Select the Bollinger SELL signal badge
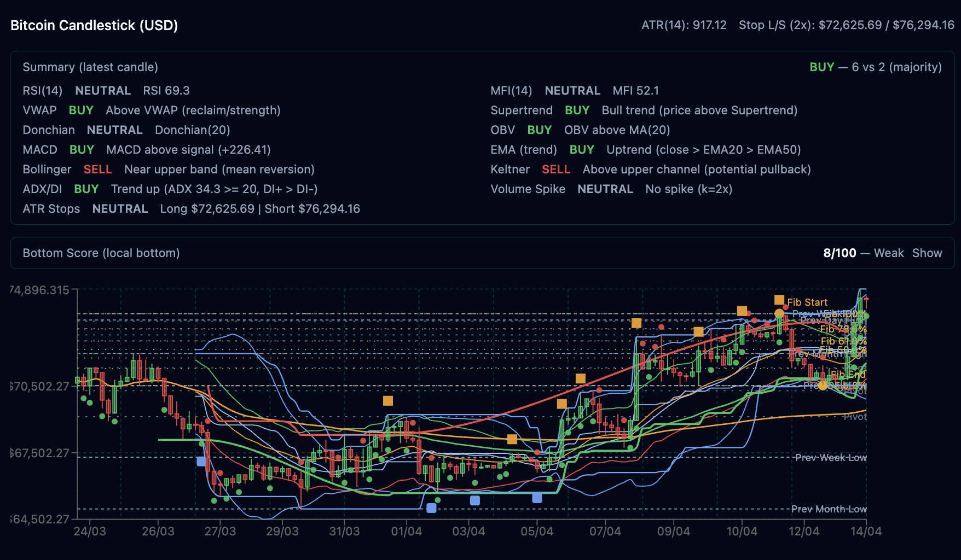Image resolution: width=961 pixels, height=560 pixels. click(x=97, y=170)
